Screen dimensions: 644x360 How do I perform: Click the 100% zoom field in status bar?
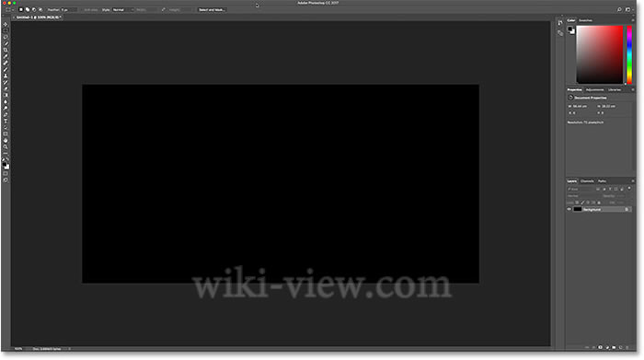18,349
